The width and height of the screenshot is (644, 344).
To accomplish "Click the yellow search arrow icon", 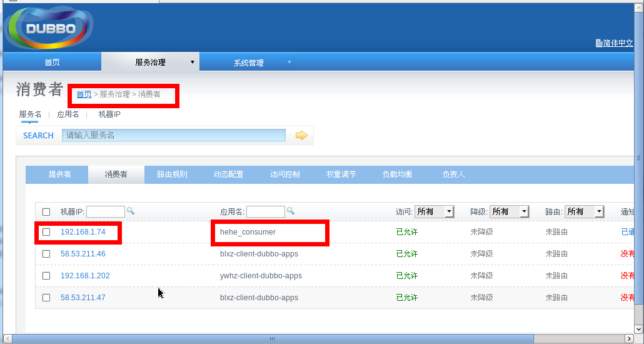I will (301, 135).
